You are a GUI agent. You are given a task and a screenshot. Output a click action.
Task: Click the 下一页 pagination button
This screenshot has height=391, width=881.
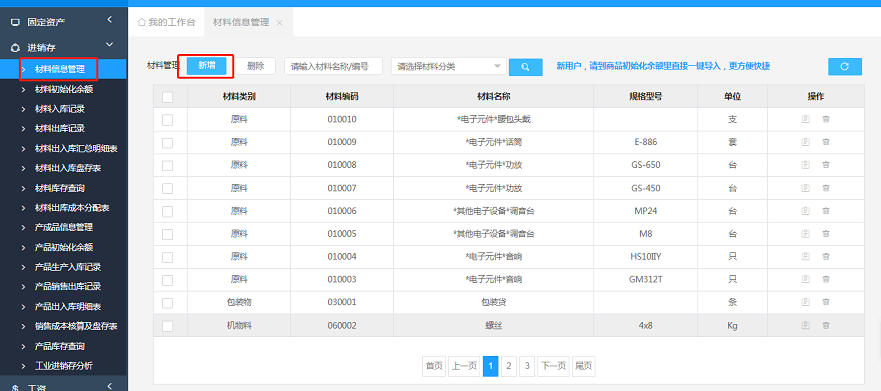point(553,366)
